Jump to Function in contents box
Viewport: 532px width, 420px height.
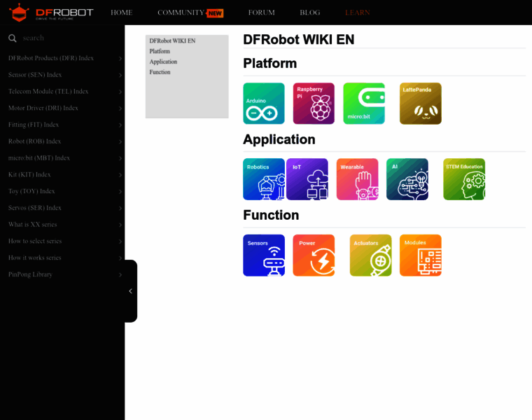pos(160,72)
